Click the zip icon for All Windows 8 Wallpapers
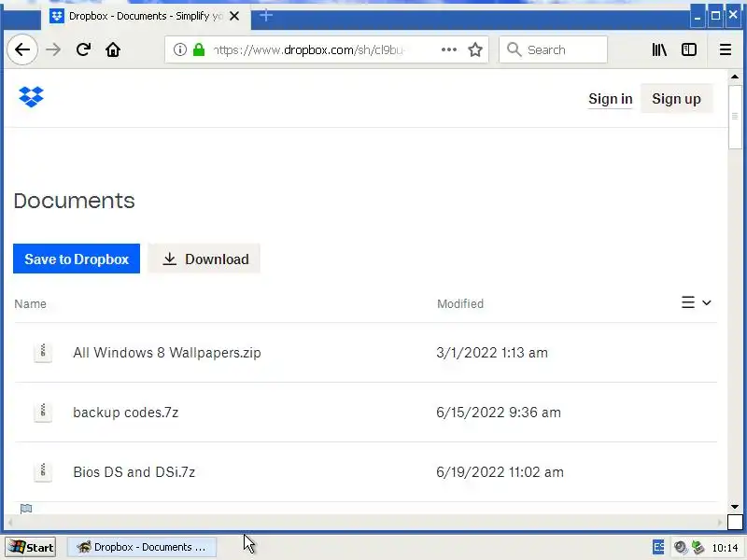 (x=43, y=353)
